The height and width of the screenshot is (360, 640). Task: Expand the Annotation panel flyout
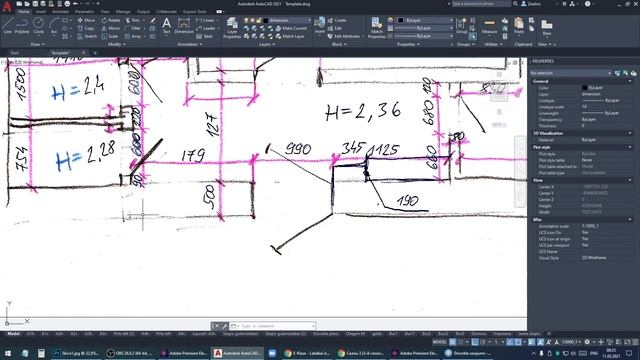point(190,44)
